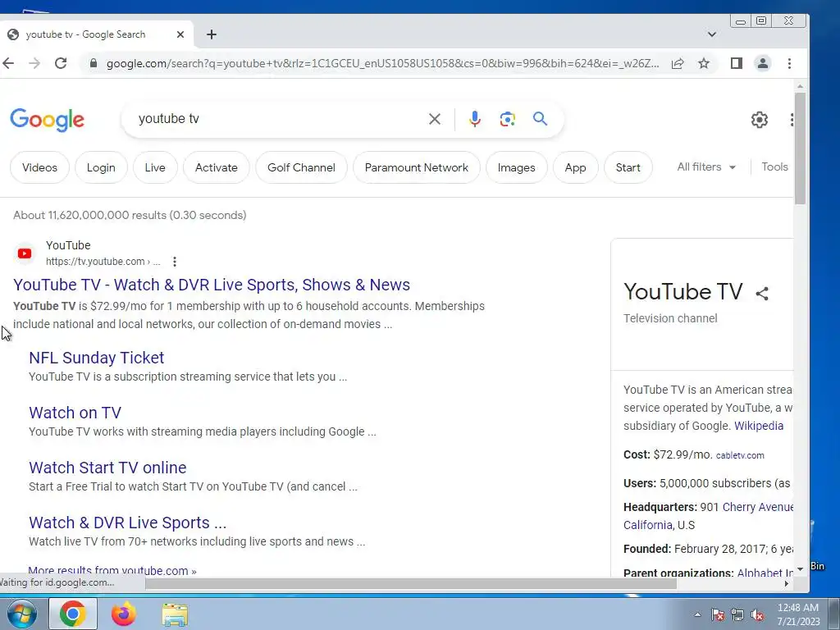Open more options for YouTube result
This screenshot has height=630, width=840.
(175, 262)
